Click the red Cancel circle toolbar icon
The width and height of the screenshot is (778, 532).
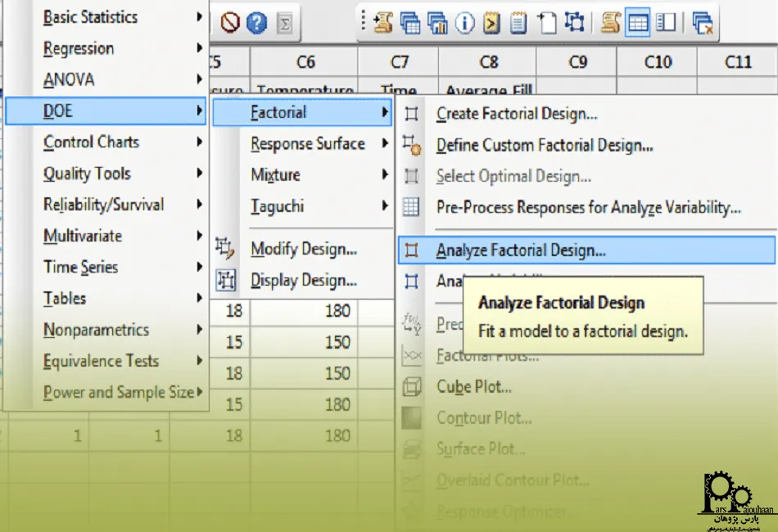pos(230,22)
